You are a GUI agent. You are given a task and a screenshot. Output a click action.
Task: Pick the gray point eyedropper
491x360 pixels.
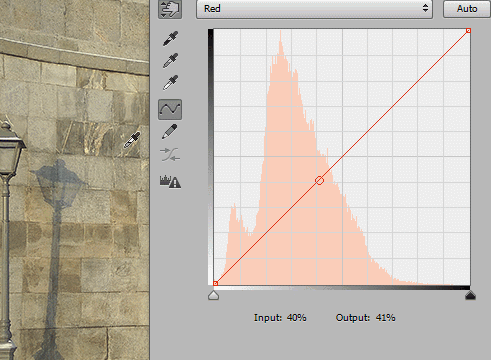[170, 61]
